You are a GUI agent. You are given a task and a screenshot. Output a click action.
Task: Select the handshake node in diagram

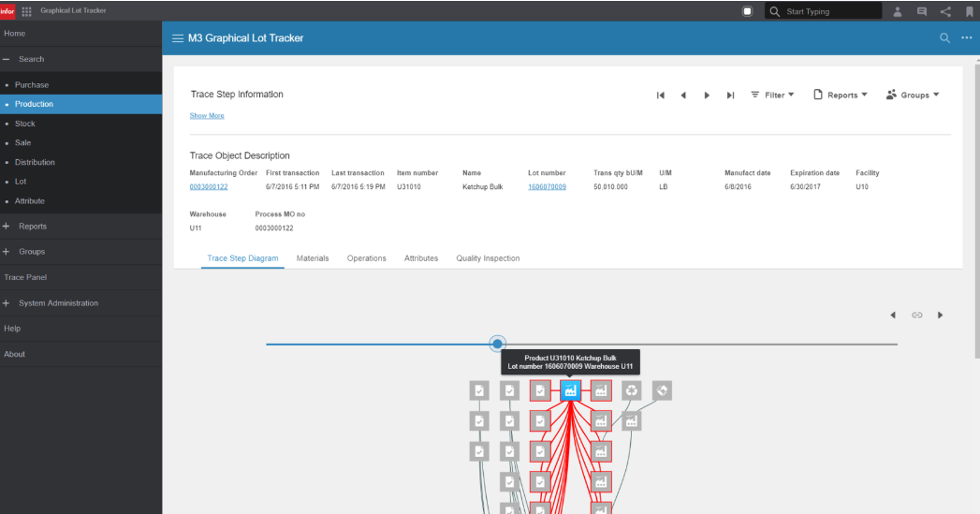(x=662, y=390)
